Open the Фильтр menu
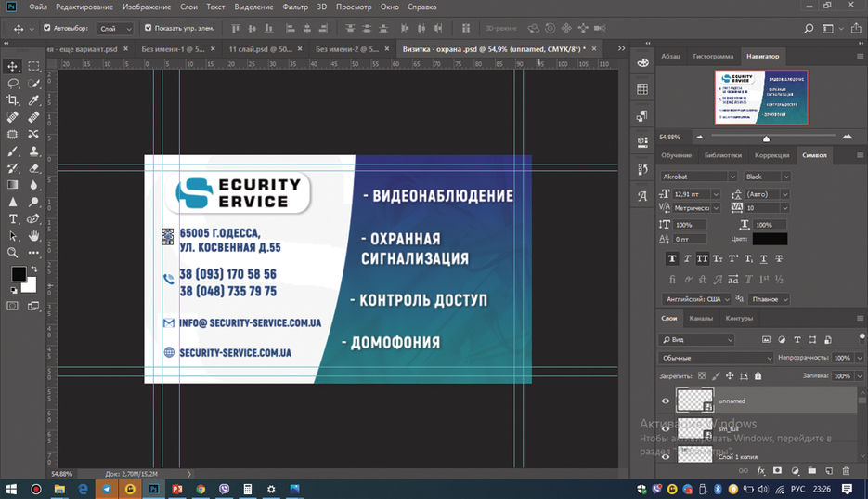 tap(295, 7)
